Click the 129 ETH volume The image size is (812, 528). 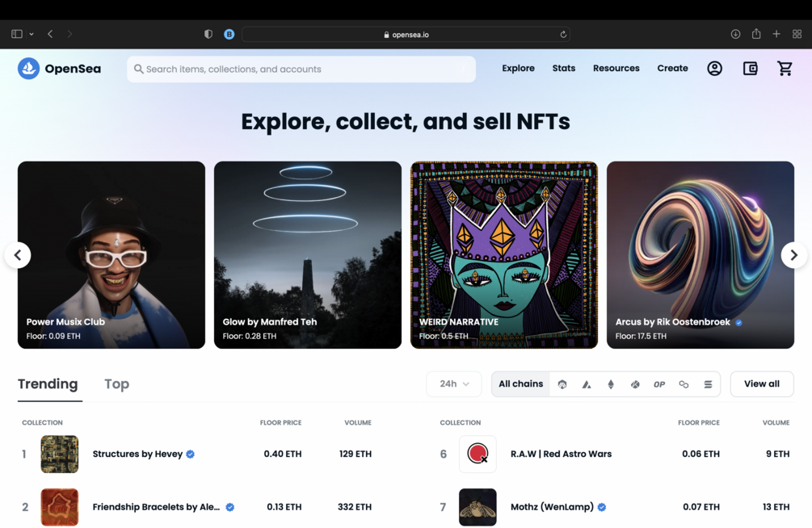[x=356, y=454]
